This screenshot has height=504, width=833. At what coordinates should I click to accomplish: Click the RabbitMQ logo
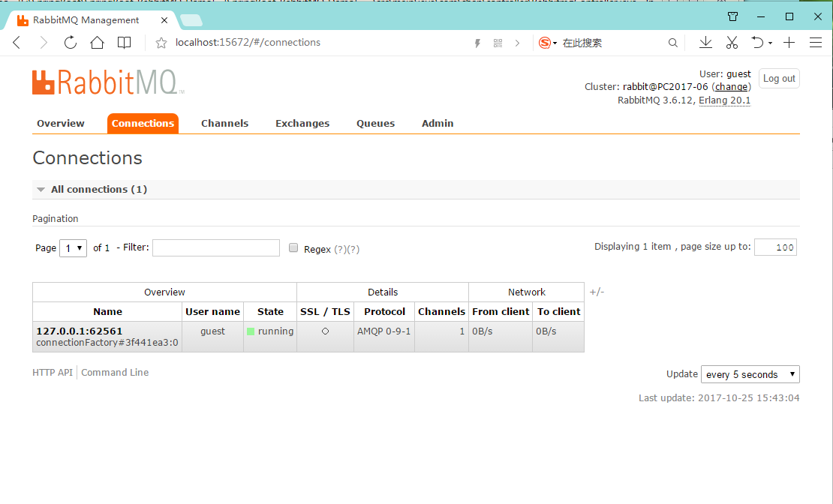click(108, 82)
